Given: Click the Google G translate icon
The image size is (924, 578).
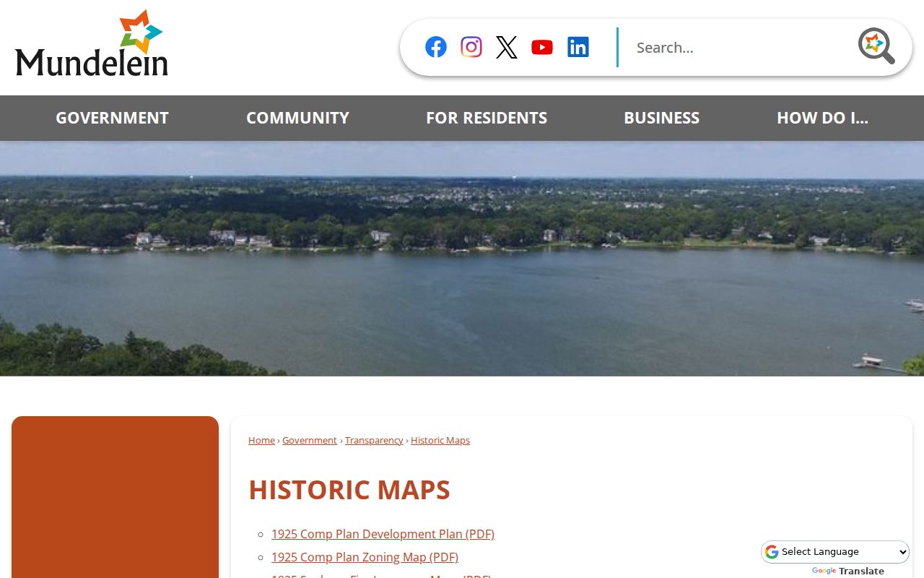Looking at the screenshot, I should [x=772, y=552].
